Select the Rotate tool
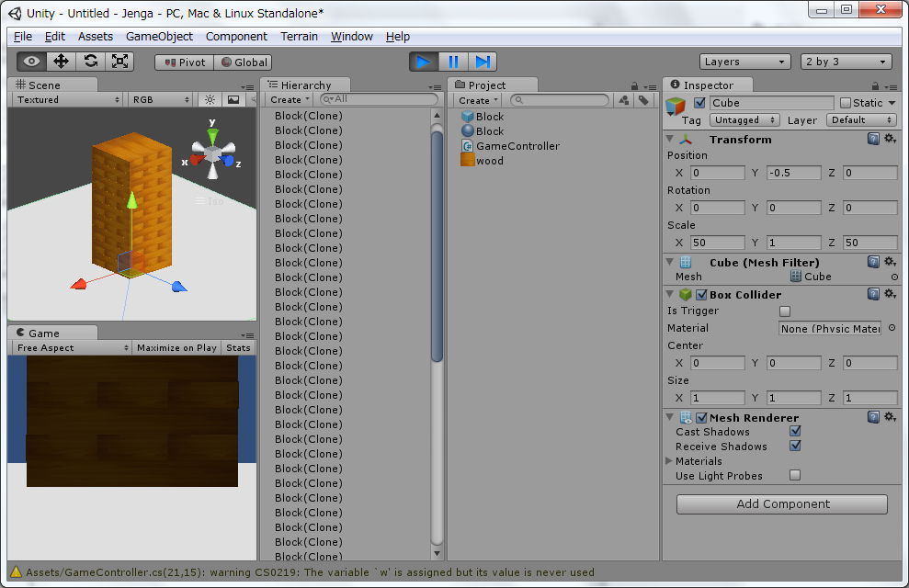 (90, 62)
